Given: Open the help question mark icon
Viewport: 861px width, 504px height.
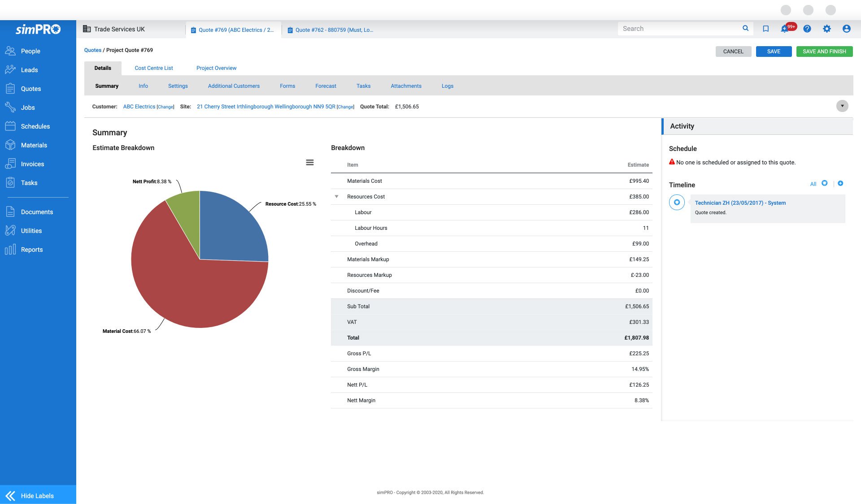Looking at the screenshot, I should pos(807,28).
